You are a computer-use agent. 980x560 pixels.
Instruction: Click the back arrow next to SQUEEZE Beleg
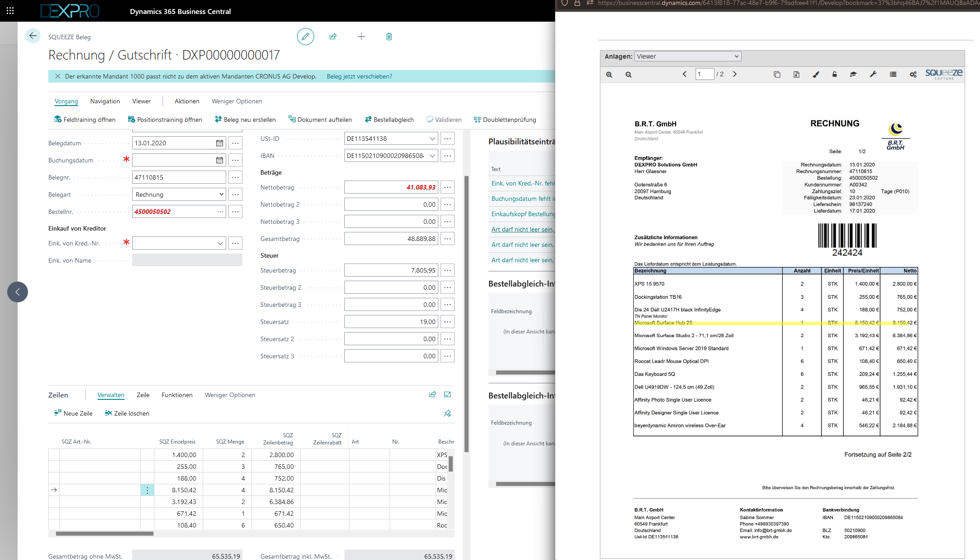click(x=33, y=36)
